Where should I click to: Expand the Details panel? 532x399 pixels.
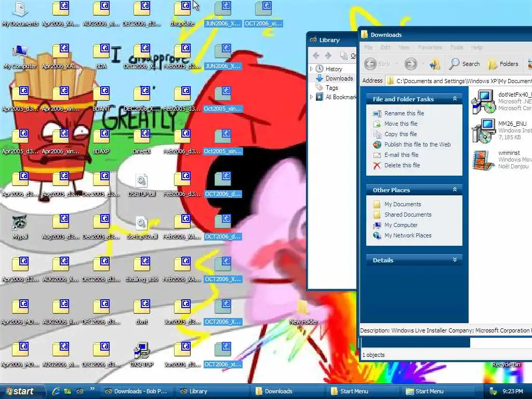coord(455,260)
